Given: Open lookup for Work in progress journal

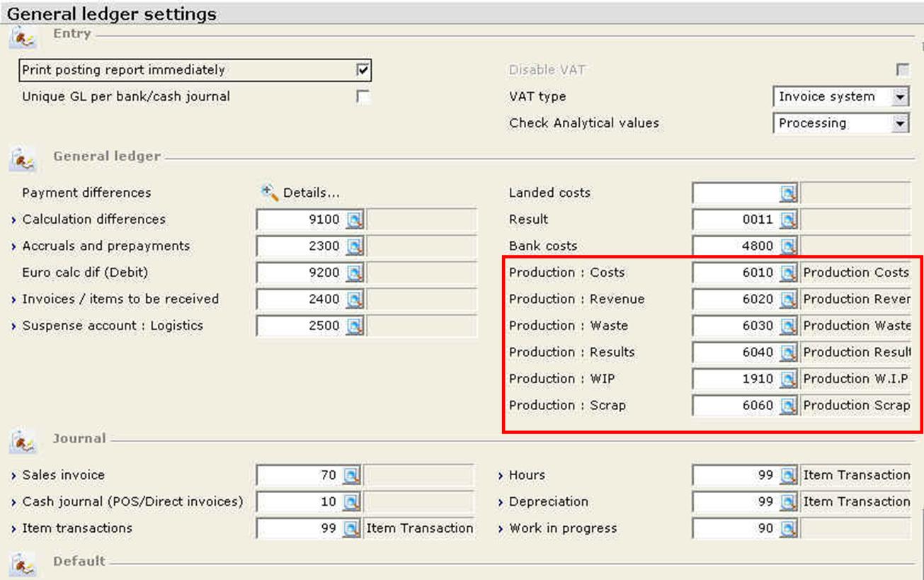Looking at the screenshot, I should coord(789,529).
